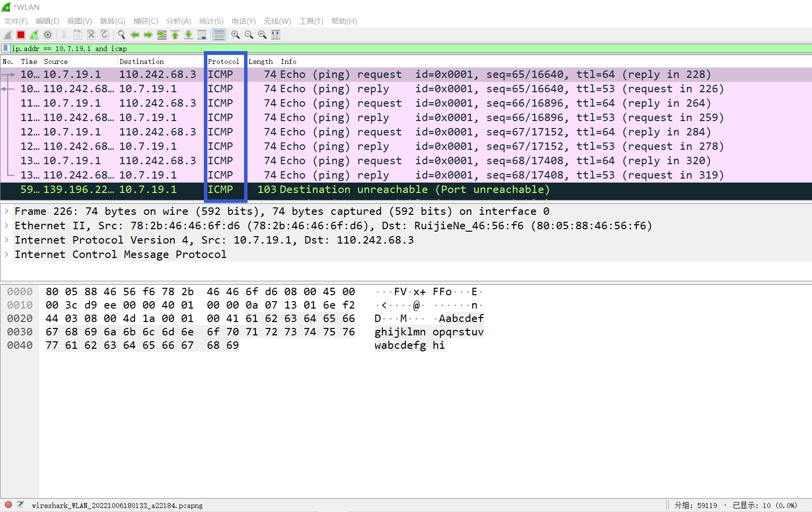
Task: Click hex bytes row at offset 0020
Action: 200,319
